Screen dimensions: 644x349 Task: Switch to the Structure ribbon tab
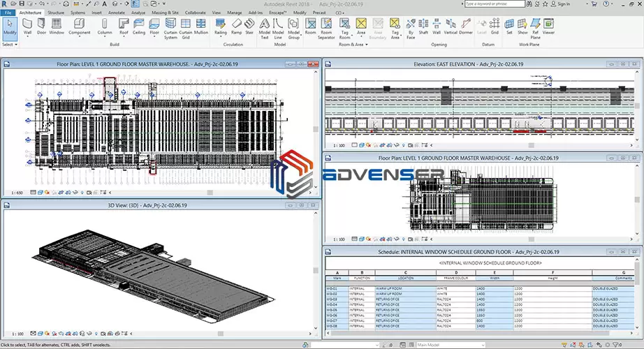[56, 13]
